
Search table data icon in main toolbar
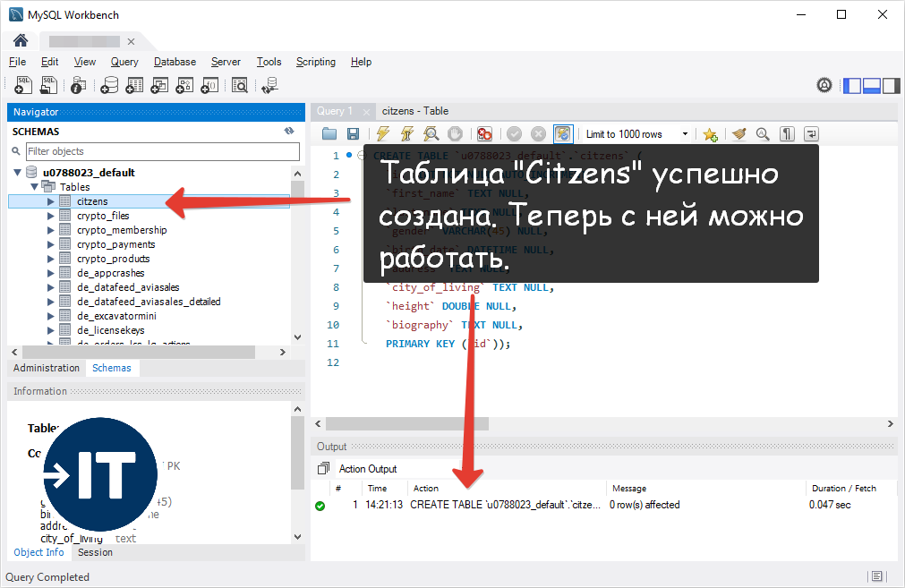pos(240,85)
